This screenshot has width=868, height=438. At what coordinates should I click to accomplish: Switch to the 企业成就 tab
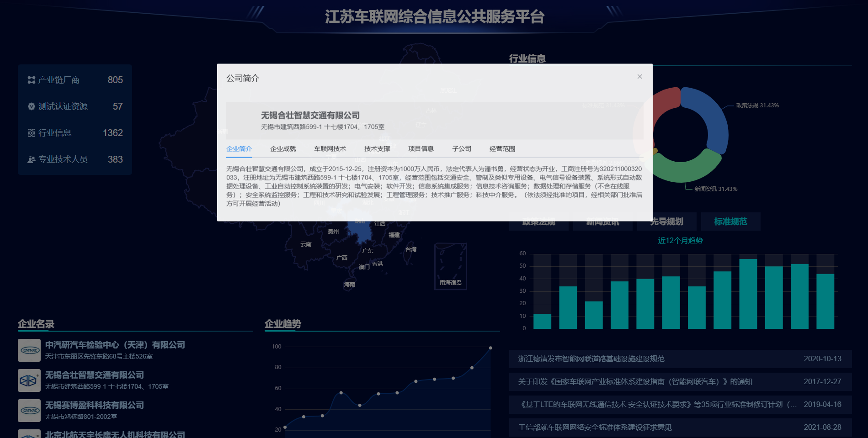pos(283,149)
